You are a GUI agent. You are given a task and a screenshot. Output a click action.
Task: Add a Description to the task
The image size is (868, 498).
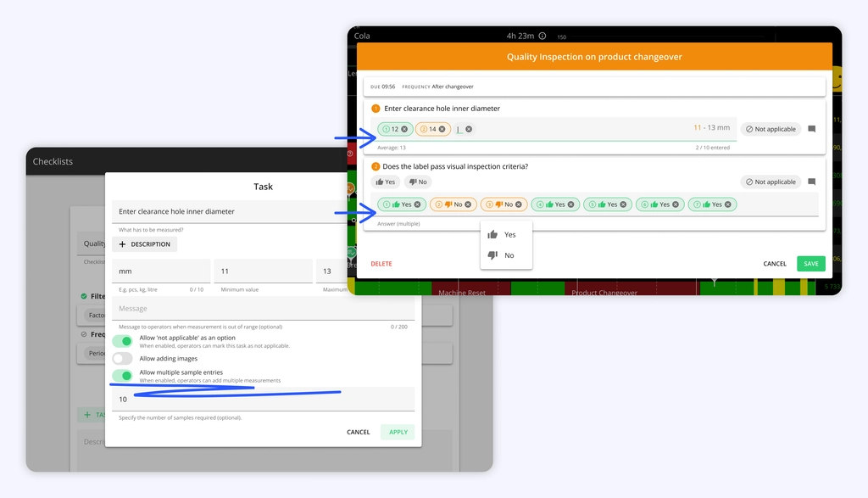(x=144, y=244)
